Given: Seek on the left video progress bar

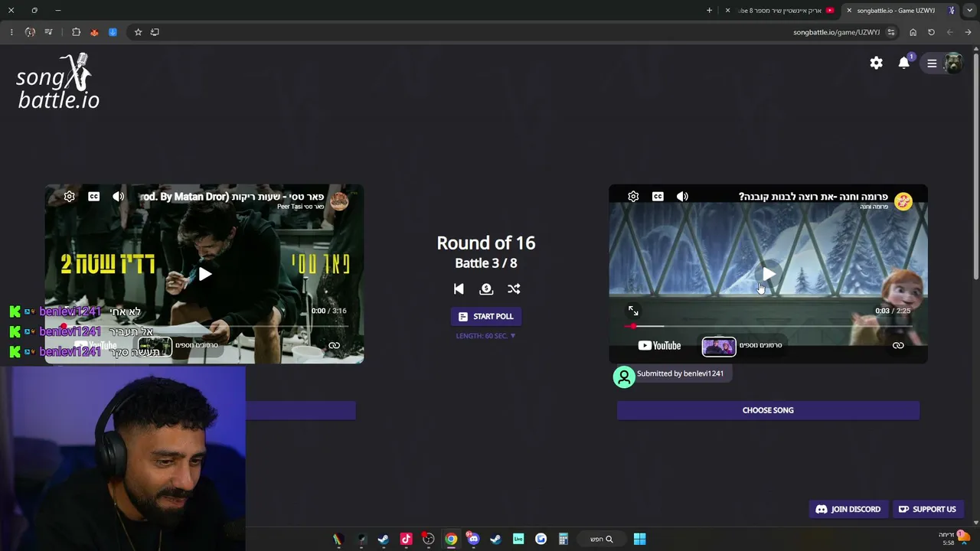Looking at the screenshot, I should coord(204,327).
